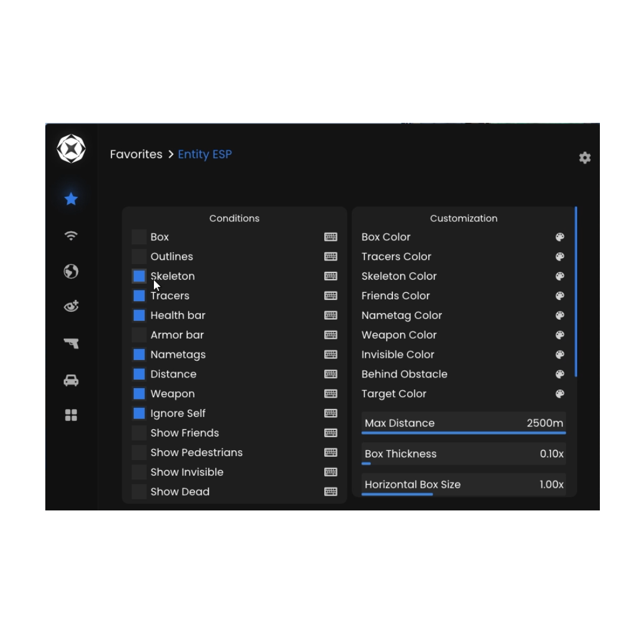Click the keyboard icon next to Show Dead

pyautogui.click(x=330, y=492)
